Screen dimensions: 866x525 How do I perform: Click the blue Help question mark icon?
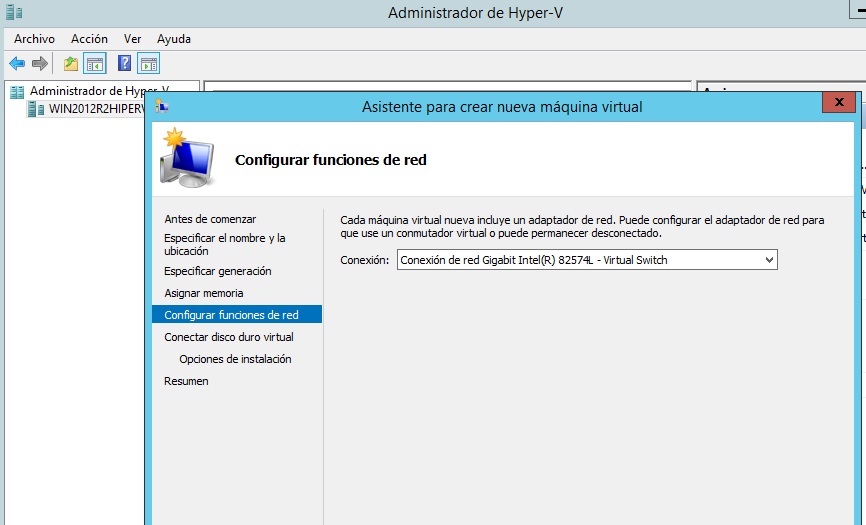tap(125, 64)
